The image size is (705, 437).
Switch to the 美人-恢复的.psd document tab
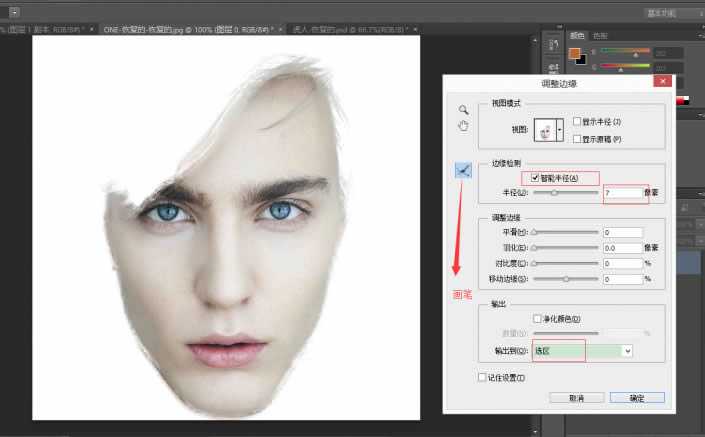coord(340,30)
